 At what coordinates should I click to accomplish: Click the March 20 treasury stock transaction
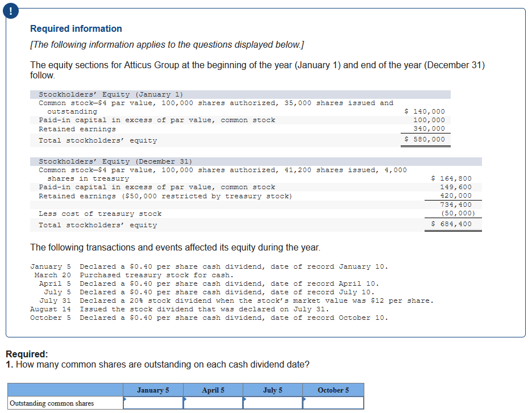(x=134, y=275)
